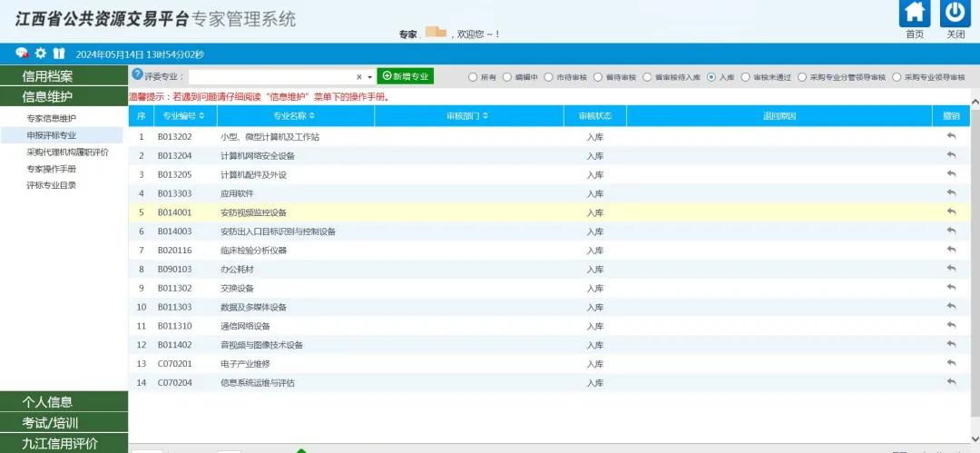The height and width of the screenshot is (453, 980).
Task: Click the blue help question mark icon
Action: (x=137, y=74)
